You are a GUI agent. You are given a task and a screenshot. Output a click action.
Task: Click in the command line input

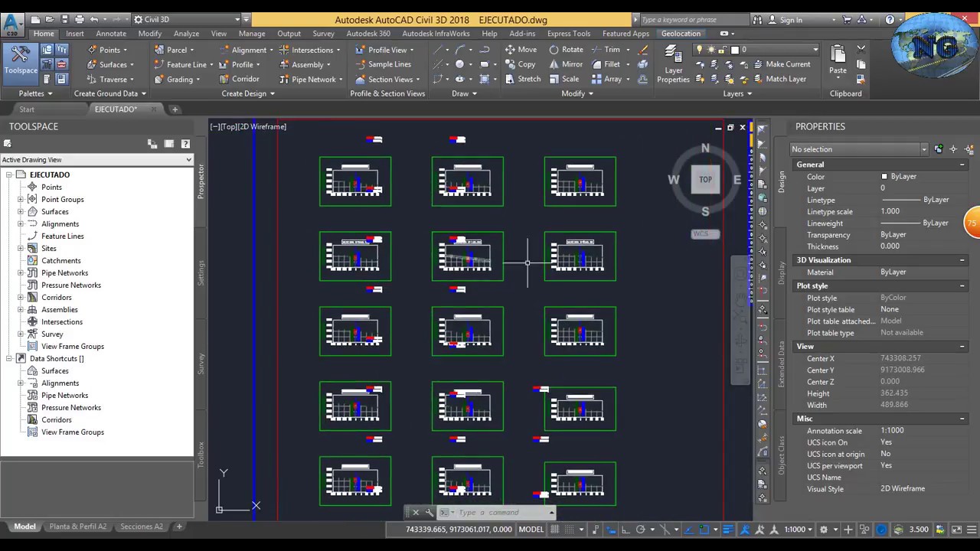[x=502, y=512]
